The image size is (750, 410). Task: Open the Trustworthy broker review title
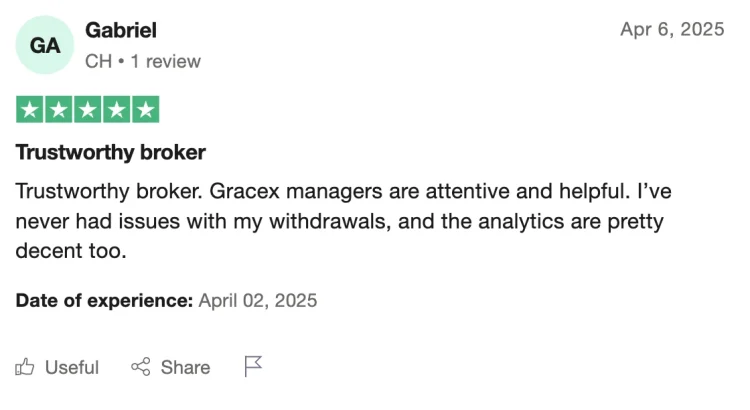click(x=110, y=153)
